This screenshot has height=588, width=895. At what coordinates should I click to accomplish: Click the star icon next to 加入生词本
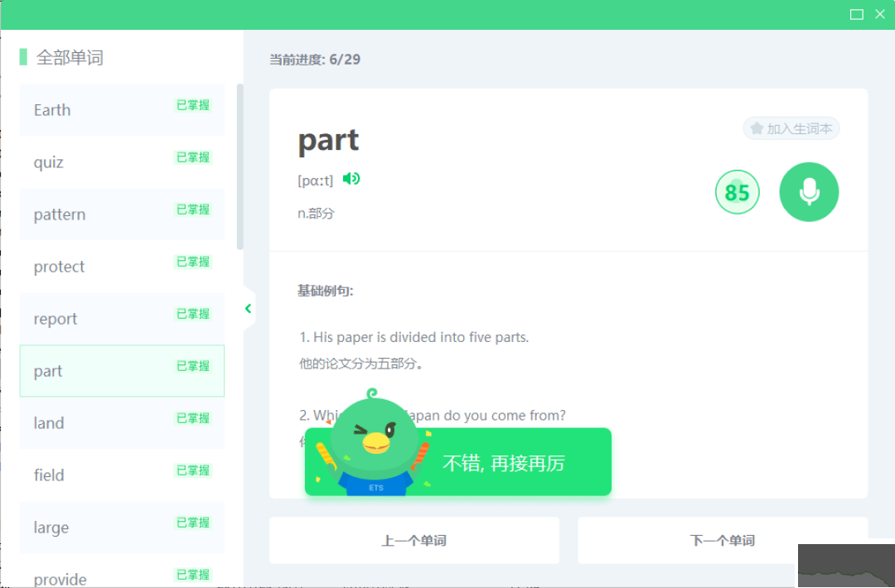coord(757,128)
